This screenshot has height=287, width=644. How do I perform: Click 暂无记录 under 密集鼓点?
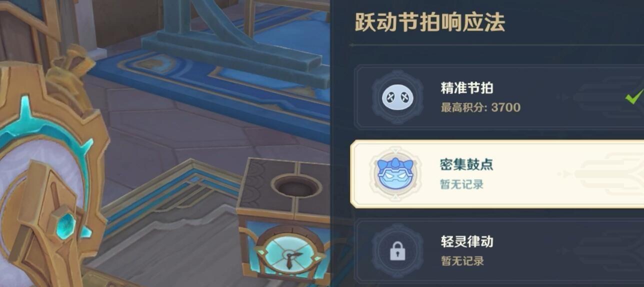(462, 184)
